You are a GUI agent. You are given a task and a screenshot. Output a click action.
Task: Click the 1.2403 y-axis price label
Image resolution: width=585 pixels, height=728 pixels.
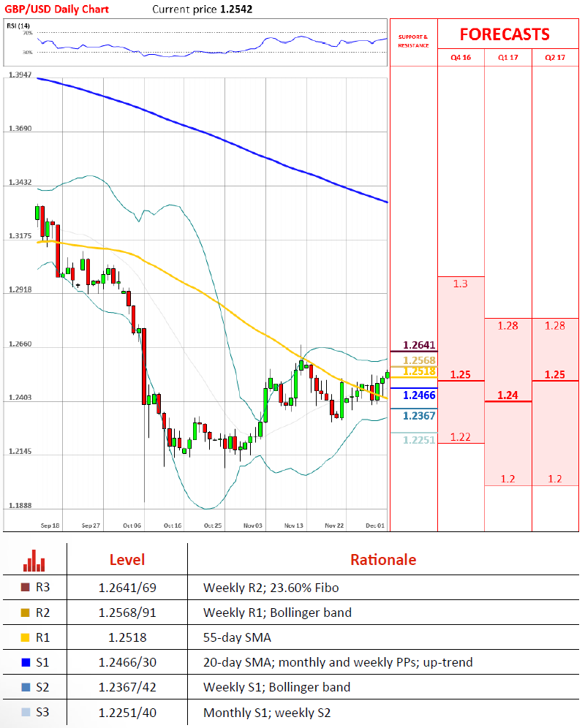(x=20, y=398)
